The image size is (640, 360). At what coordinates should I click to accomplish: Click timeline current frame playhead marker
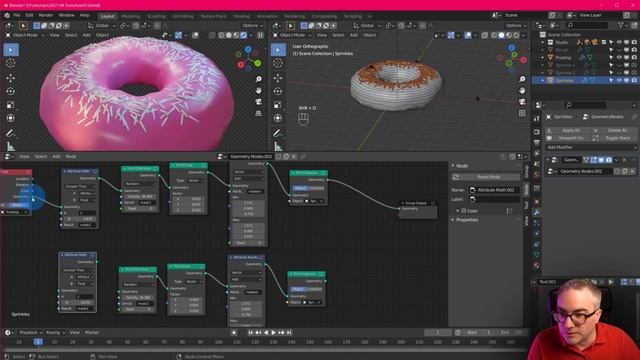[38, 342]
